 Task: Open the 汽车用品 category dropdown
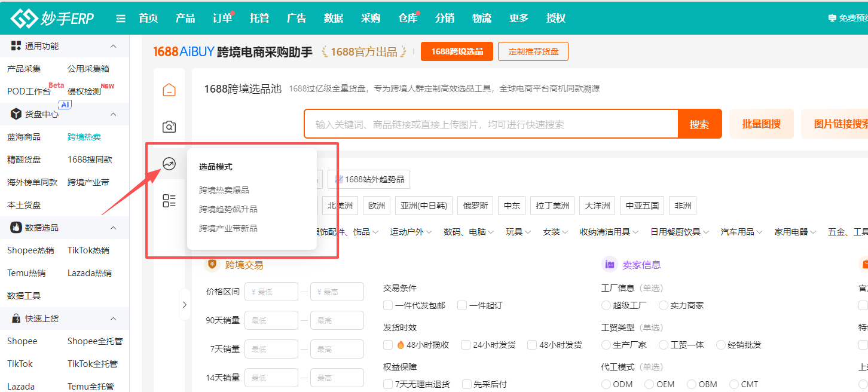click(x=741, y=232)
